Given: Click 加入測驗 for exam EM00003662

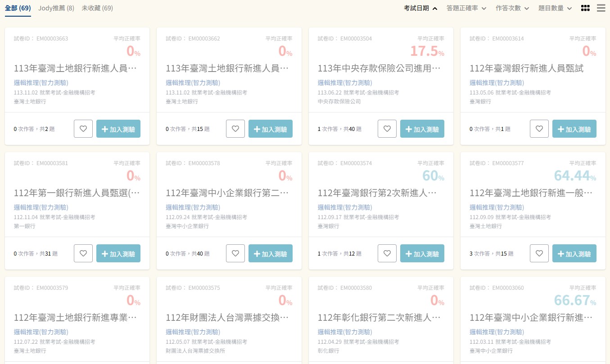Looking at the screenshot, I should pyautogui.click(x=271, y=129).
